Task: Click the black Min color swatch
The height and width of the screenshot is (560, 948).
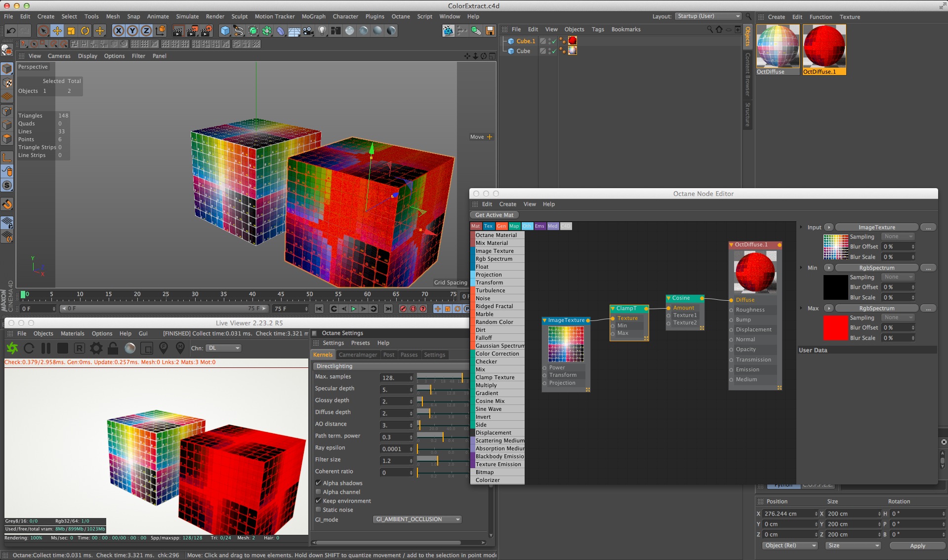Action: pyautogui.click(x=835, y=287)
